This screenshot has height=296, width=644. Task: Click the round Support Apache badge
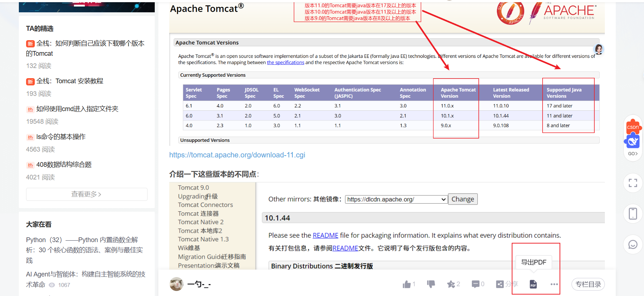click(x=510, y=13)
